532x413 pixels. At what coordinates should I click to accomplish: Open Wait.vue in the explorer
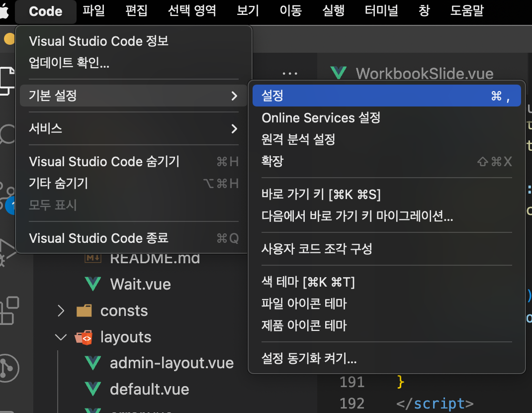141,284
